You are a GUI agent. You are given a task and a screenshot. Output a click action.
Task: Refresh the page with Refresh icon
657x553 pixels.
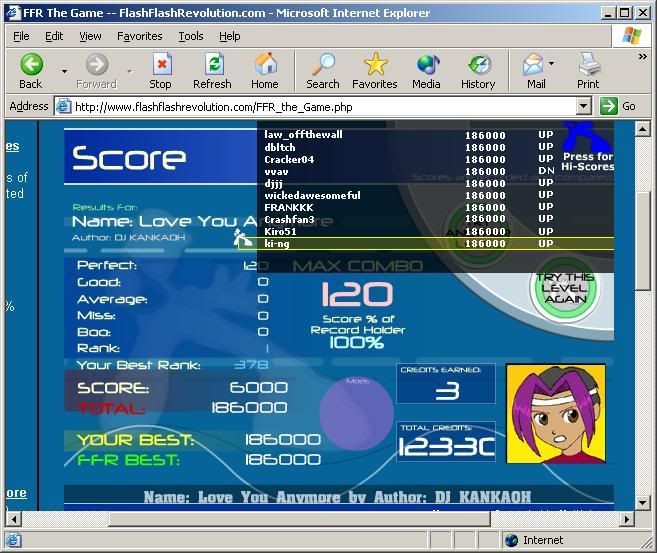[212, 66]
